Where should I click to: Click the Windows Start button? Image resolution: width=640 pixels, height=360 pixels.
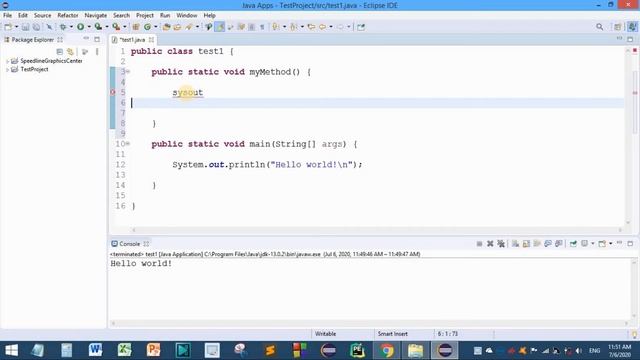point(11,350)
